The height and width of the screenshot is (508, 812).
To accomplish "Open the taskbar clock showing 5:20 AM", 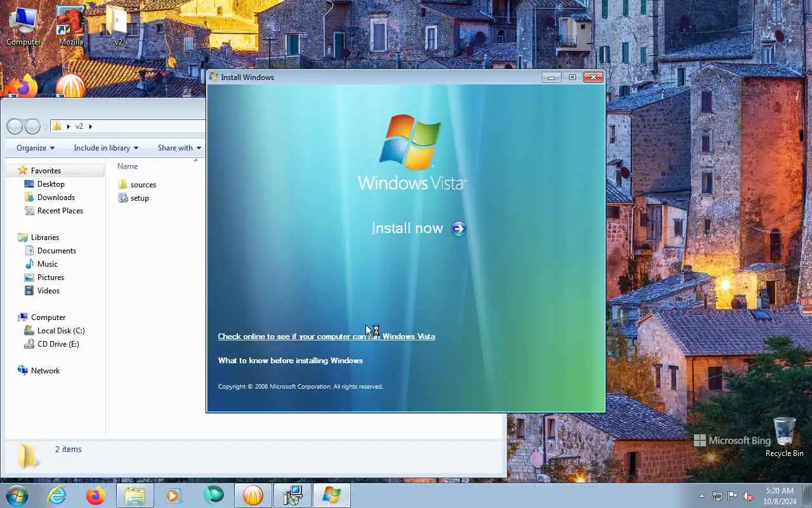I will [x=779, y=496].
